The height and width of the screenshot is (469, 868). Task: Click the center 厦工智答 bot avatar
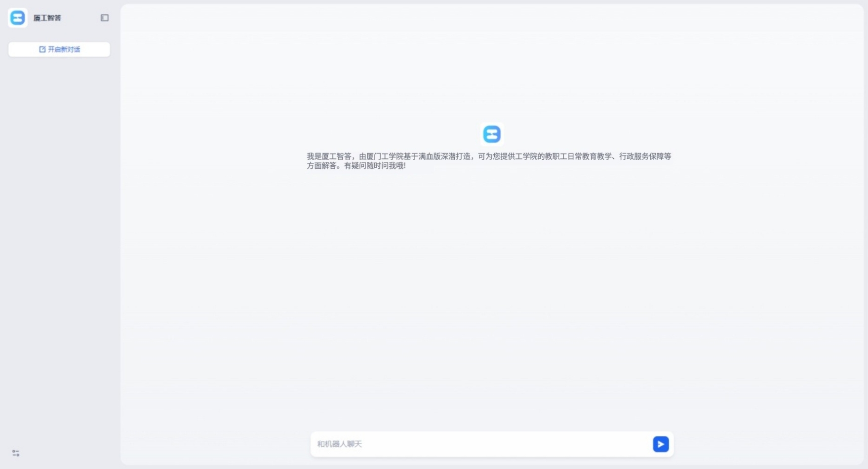(x=491, y=134)
